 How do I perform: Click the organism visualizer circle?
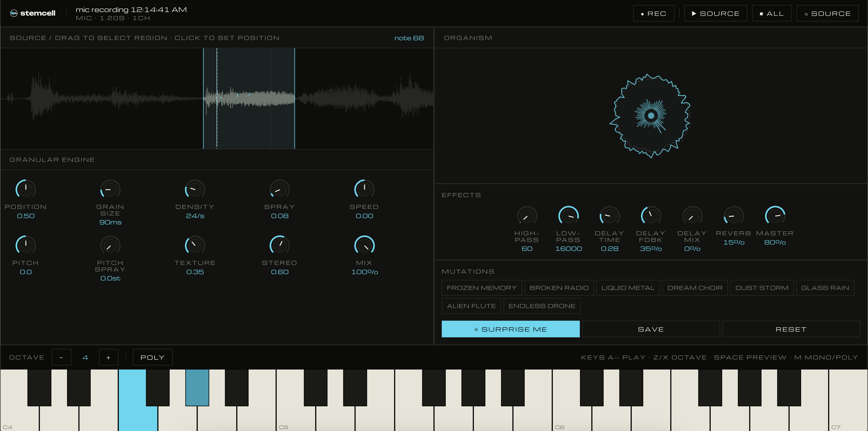click(651, 116)
